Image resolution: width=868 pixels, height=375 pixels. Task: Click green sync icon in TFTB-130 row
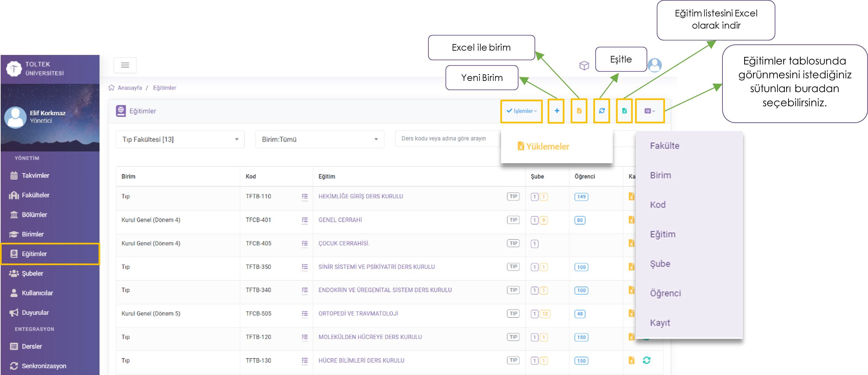(x=646, y=360)
